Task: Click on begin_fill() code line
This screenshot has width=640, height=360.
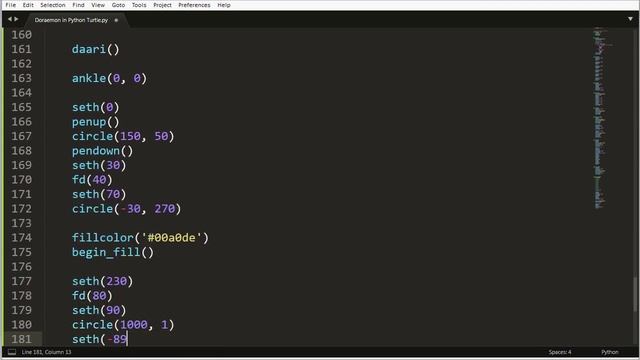Action: (x=113, y=252)
